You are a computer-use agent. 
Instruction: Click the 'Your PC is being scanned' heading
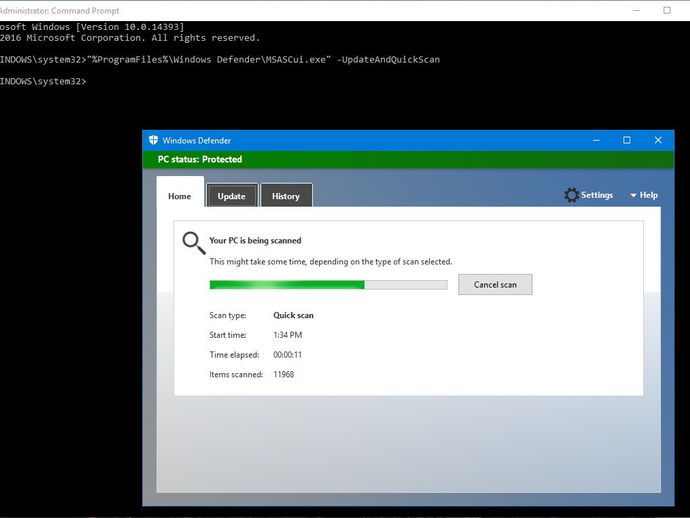pos(255,240)
